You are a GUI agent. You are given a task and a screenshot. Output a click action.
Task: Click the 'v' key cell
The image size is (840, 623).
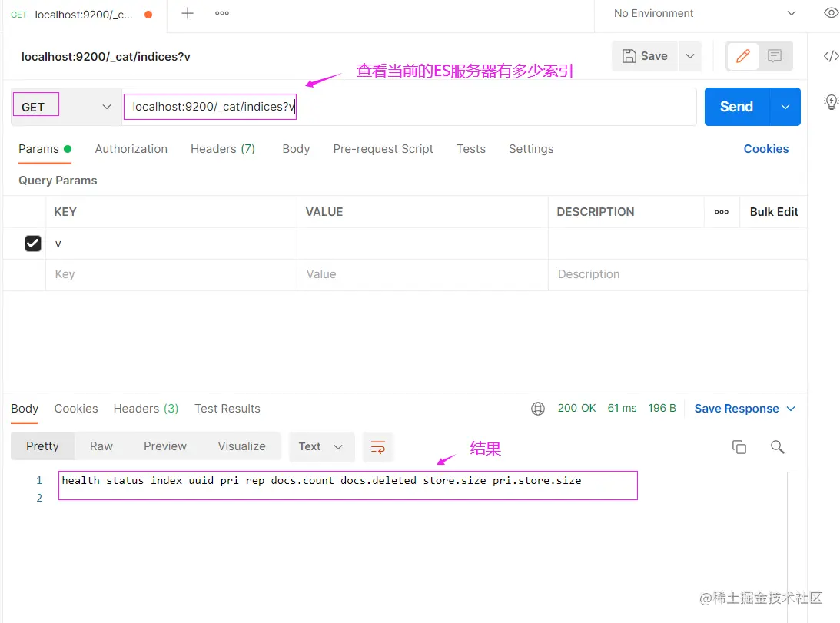171,244
